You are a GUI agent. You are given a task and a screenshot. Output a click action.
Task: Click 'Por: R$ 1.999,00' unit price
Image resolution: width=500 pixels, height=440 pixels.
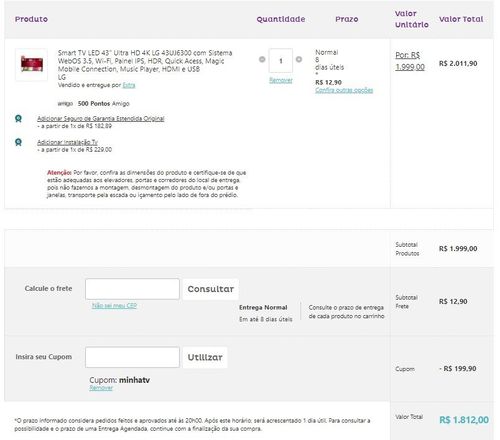click(410, 61)
